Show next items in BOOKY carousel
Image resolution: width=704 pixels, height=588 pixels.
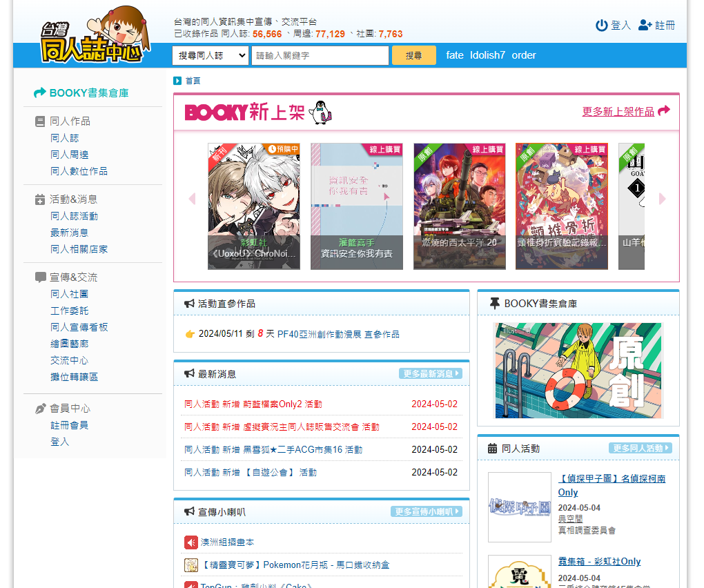(x=663, y=199)
